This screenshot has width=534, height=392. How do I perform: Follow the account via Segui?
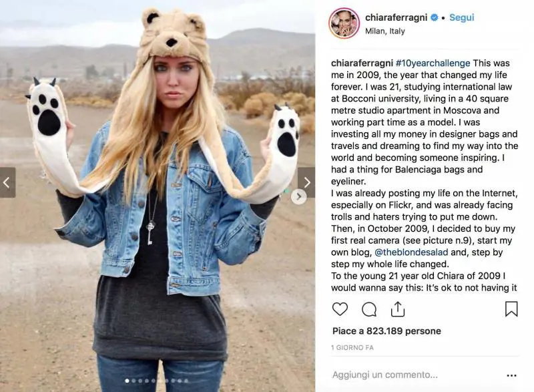pyautogui.click(x=461, y=17)
